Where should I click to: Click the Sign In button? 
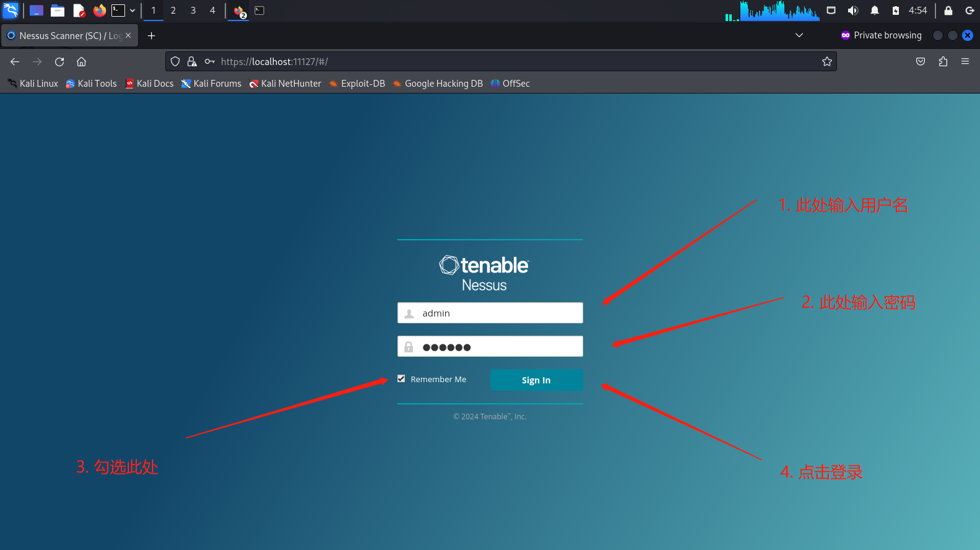(536, 380)
